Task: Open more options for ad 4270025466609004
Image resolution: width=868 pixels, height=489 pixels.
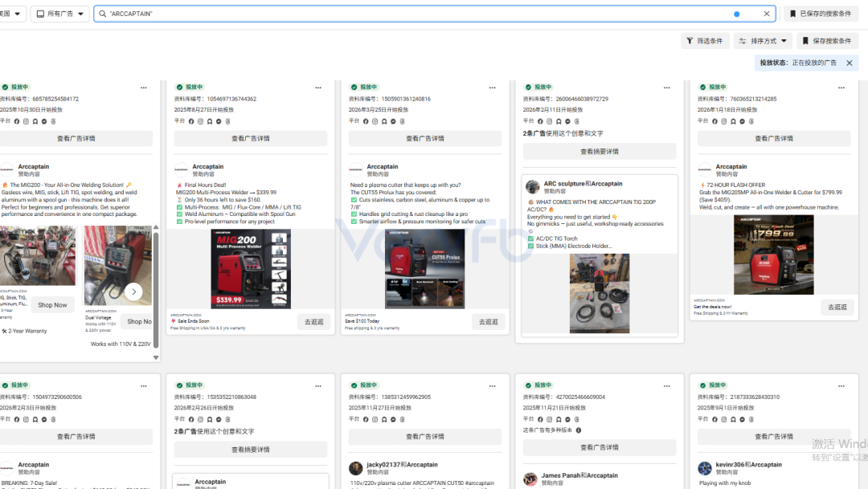Action: click(x=667, y=385)
